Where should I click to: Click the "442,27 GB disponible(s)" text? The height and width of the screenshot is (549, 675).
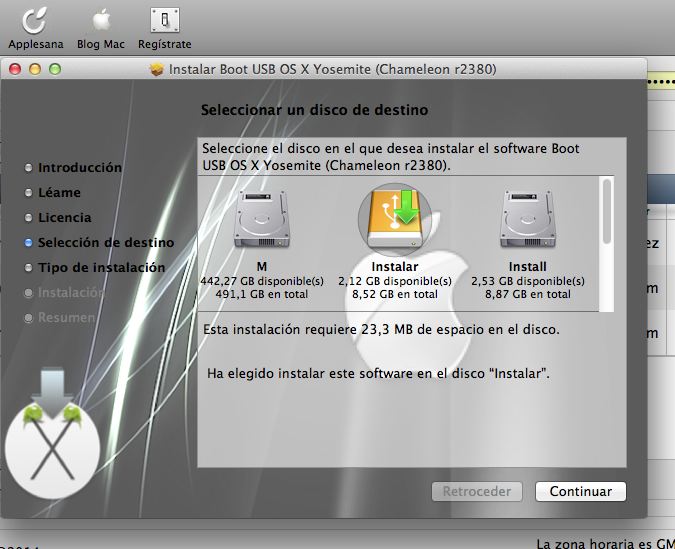point(262,281)
